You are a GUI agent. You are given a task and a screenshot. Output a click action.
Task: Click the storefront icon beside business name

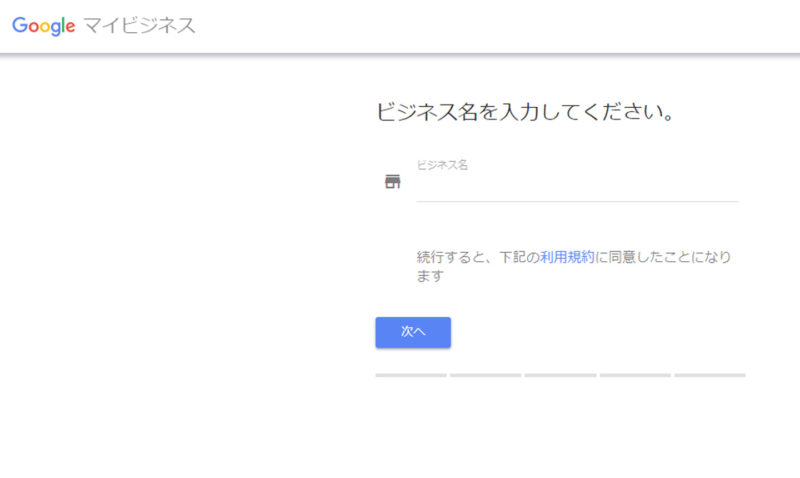click(x=392, y=181)
